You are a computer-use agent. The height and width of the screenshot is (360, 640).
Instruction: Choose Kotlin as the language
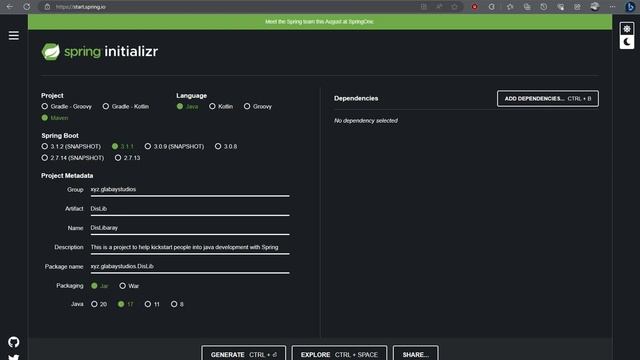click(x=221, y=107)
